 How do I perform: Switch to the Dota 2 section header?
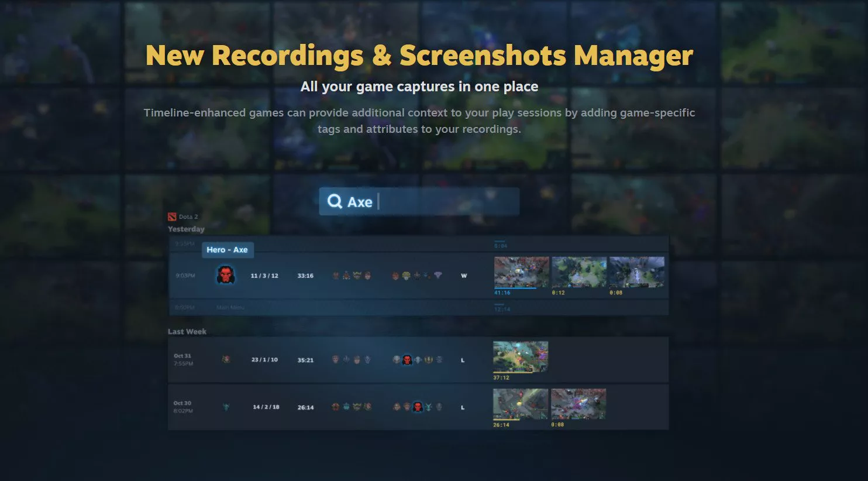pyautogui.click(x=184, y=216)
